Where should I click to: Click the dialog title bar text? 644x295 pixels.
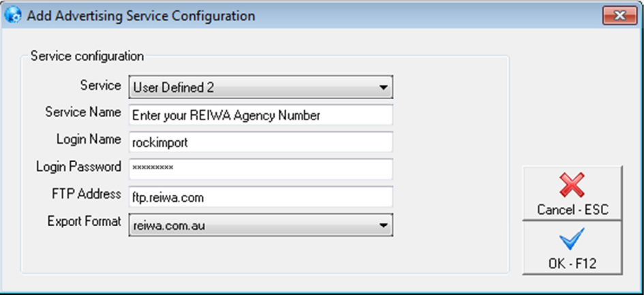141,15
